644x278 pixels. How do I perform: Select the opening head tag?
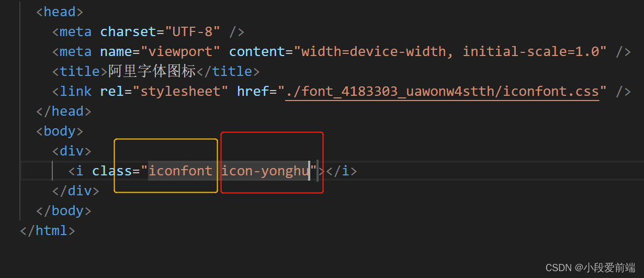pos(60,12)
